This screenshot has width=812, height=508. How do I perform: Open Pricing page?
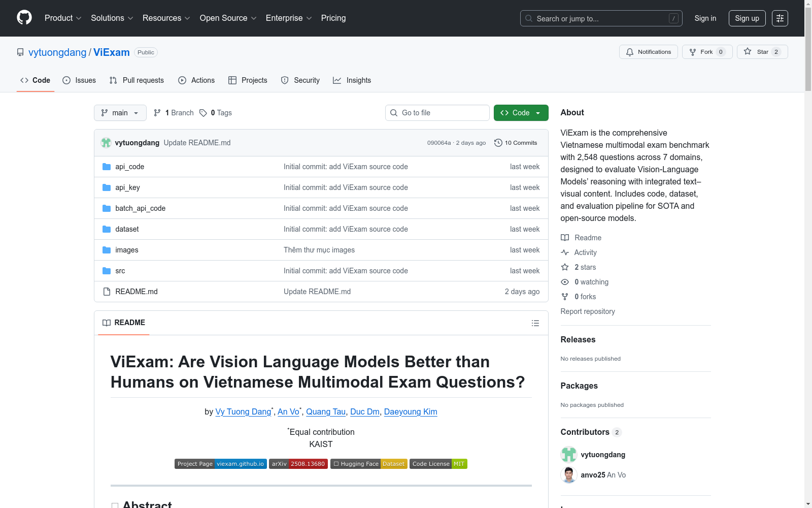click(x=333, y=18)
